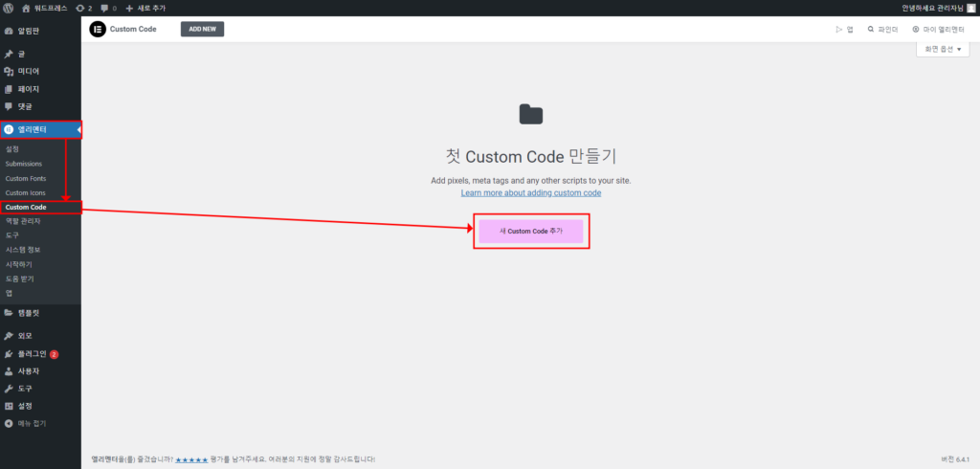The image size is (980, 469).
Task: Click the 사용자 user icon
Action: (9, 370)
